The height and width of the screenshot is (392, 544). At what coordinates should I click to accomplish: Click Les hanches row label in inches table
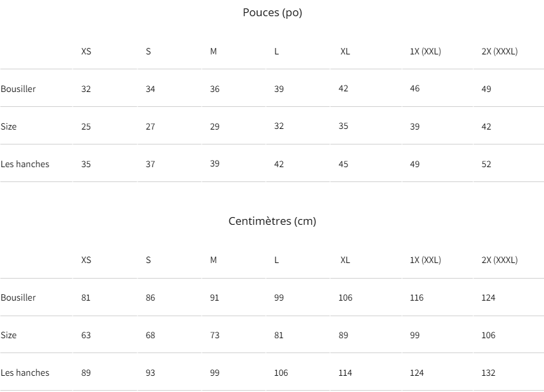(x=25, y=164)
